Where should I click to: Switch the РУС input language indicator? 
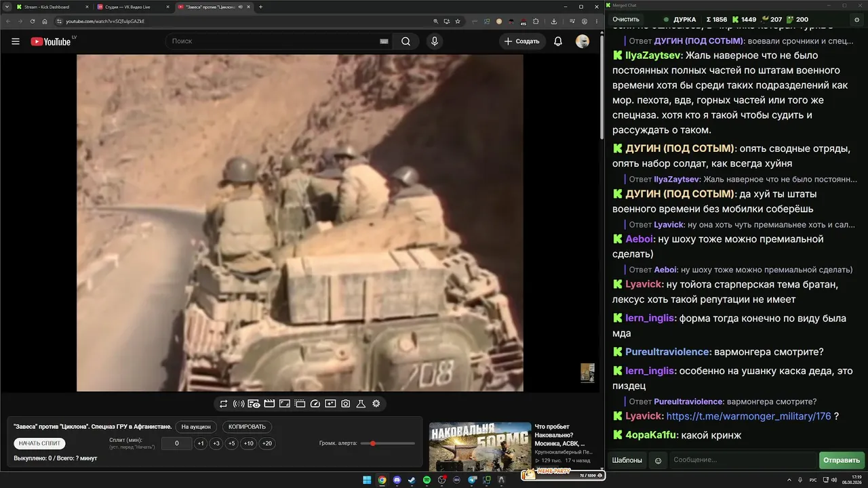[x=813, y=480]
